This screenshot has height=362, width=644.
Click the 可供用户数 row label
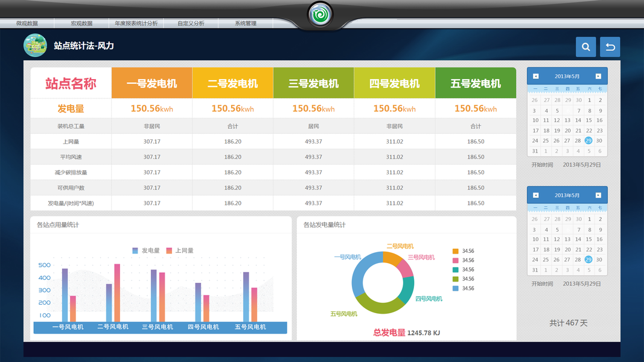pos(71,188)
